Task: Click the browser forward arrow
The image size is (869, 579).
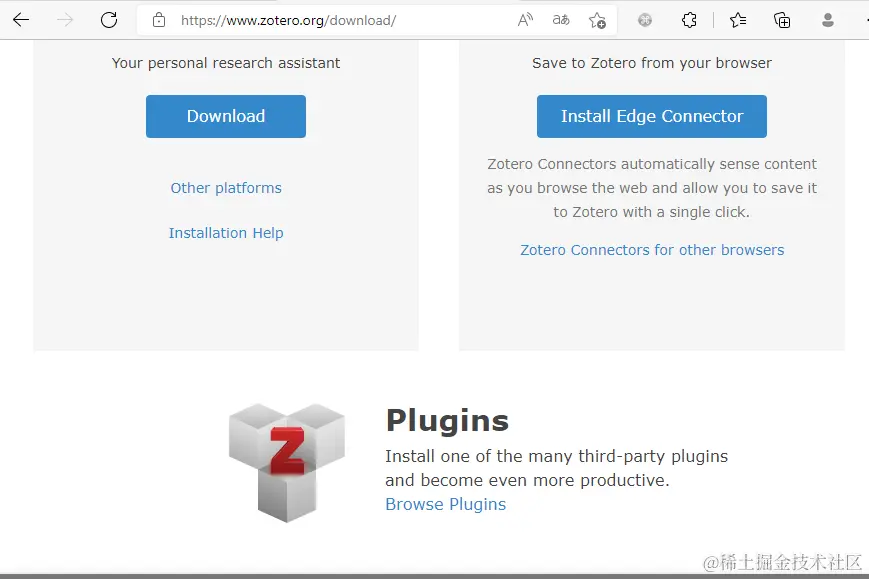Action: click(x=65, y=21)
